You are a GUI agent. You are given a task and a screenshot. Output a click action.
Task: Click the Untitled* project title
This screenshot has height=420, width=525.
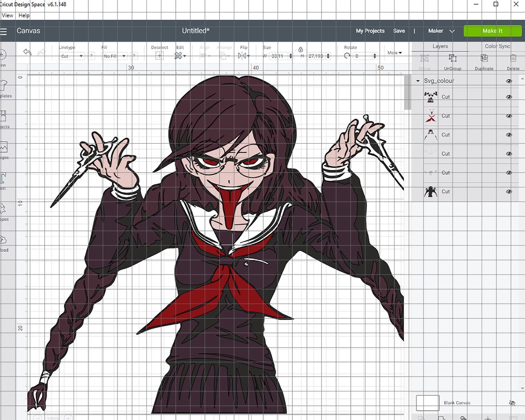tap(196, 31)
